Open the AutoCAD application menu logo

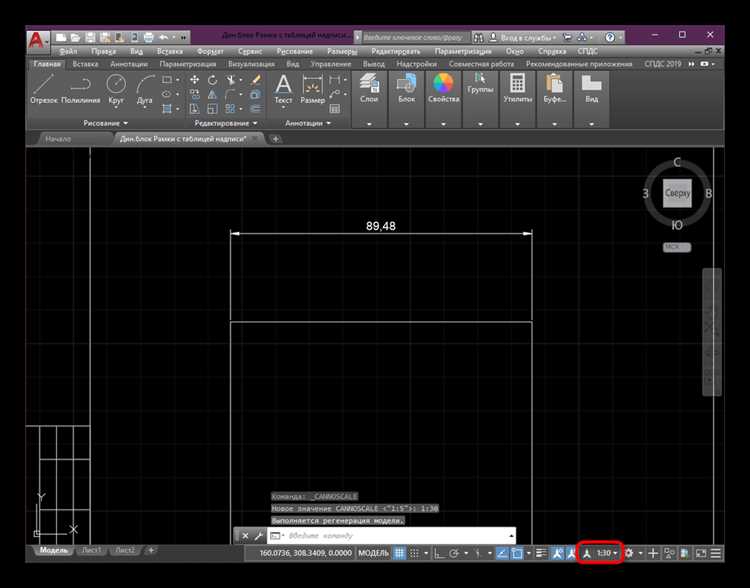point(37,40)
